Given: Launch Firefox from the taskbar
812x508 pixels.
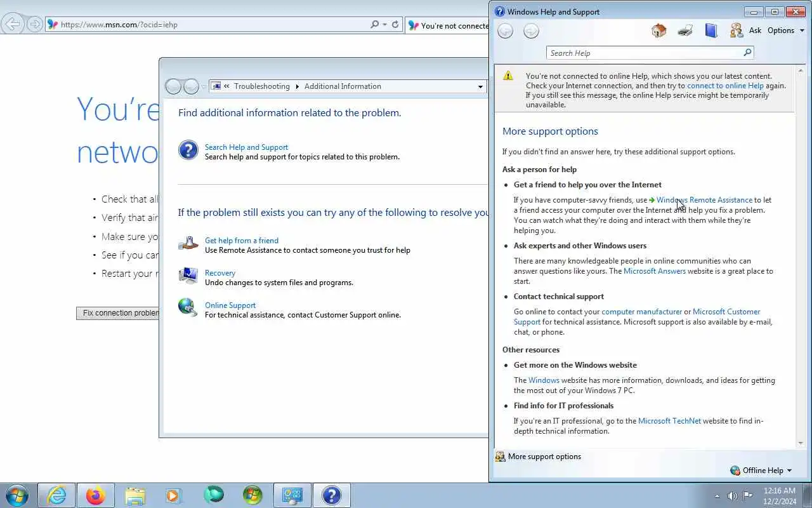Looking at the screenshot, I should coord(95,495).
